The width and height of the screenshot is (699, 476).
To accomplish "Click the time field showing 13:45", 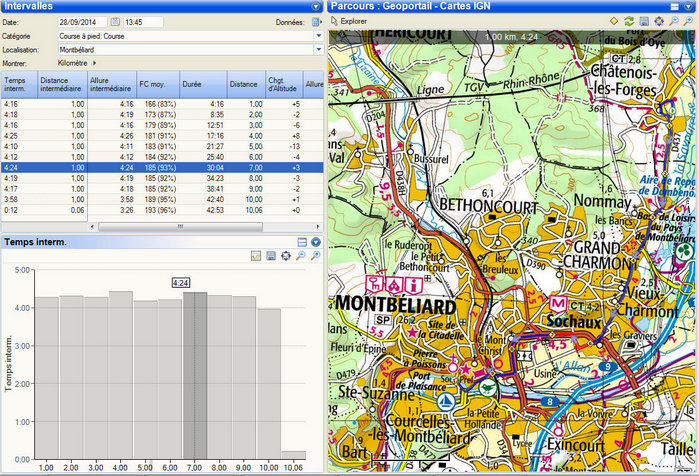I will 143,22.
